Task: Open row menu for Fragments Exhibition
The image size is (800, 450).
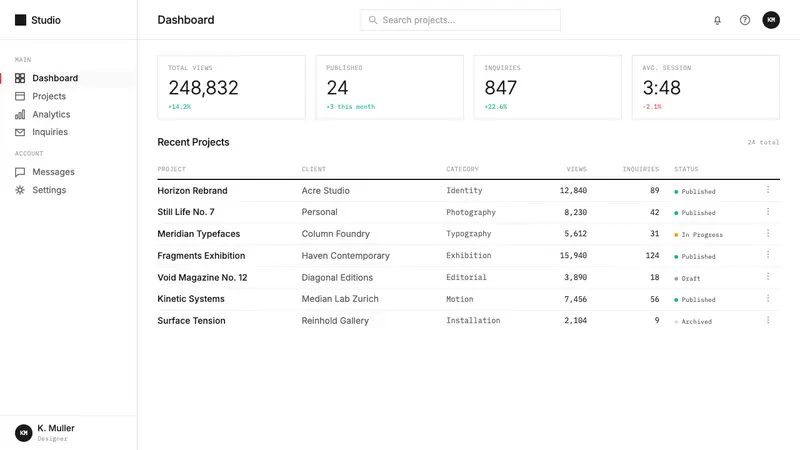Action: [x=768, y=255]
